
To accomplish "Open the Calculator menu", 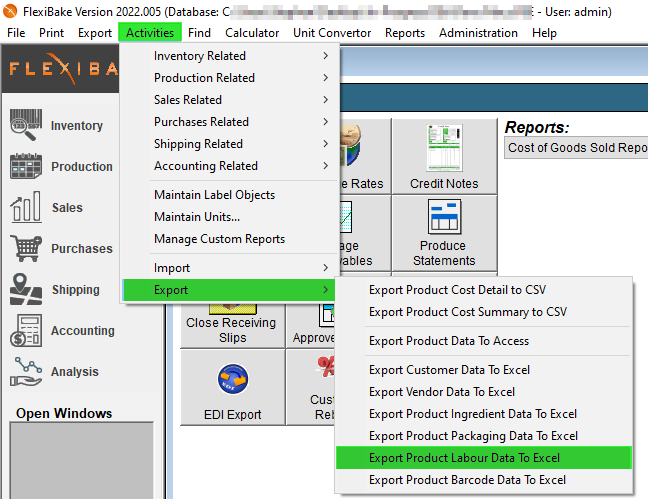I will [252, 32].
